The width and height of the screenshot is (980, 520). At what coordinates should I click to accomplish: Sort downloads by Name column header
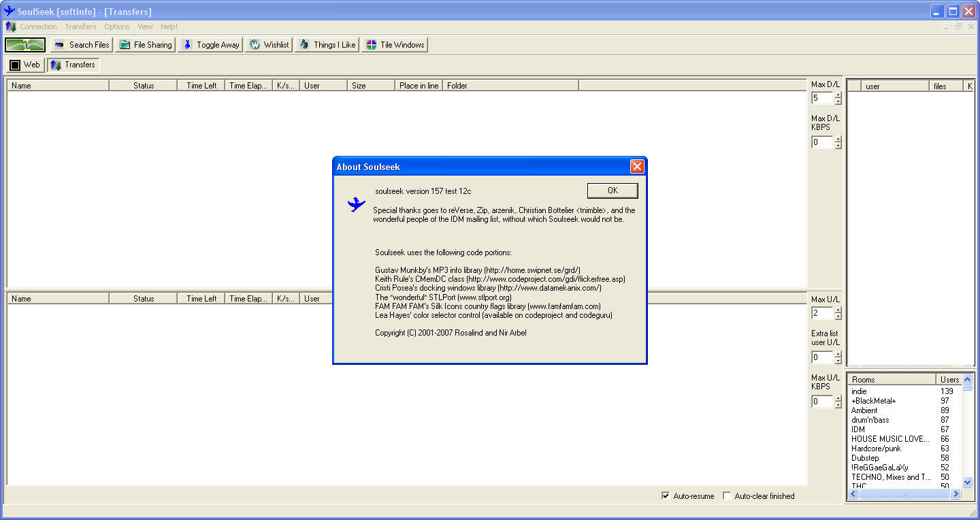click(x=58, y=85)
